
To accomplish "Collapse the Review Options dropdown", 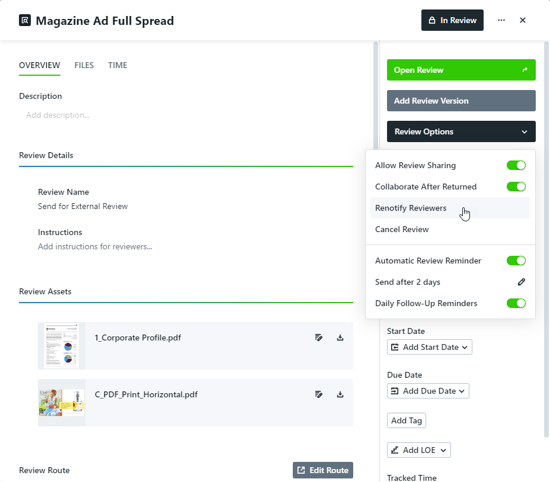I will coord(461,132).
